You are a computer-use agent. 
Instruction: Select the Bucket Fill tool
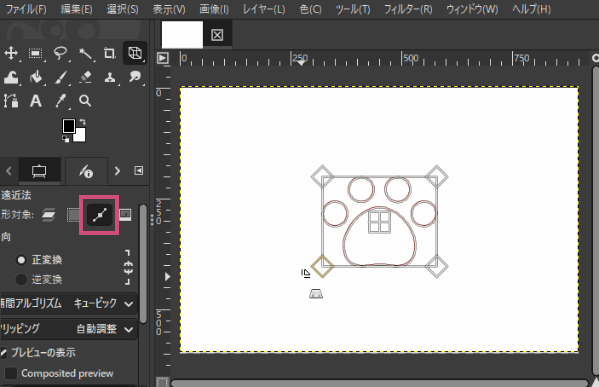[x=36, y=78]
